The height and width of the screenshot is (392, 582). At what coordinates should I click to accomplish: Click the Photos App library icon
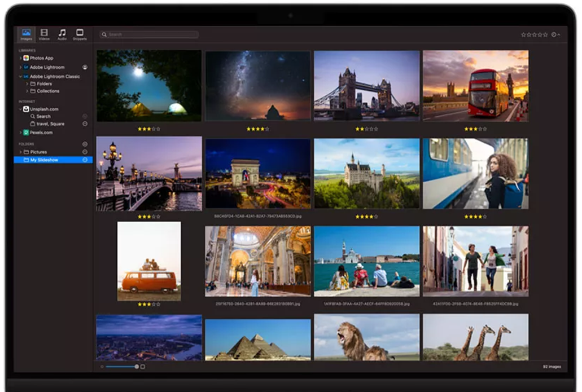coord(26,58)
